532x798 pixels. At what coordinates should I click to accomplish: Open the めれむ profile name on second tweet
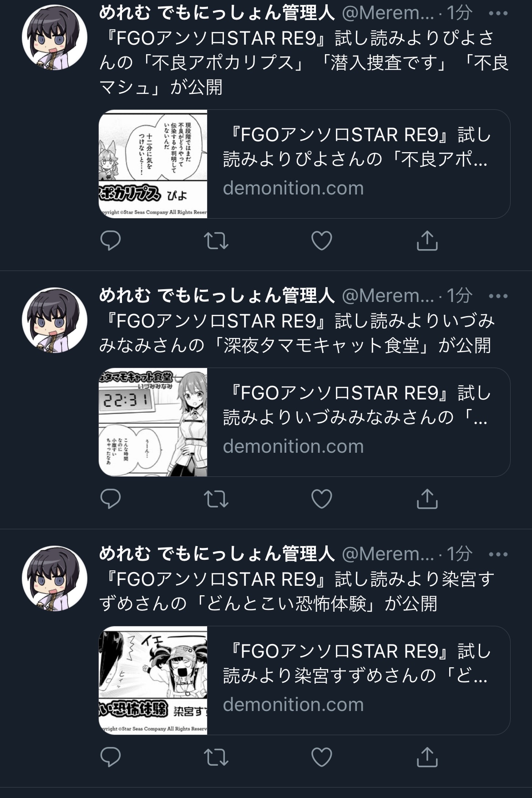tap(217, 296)
